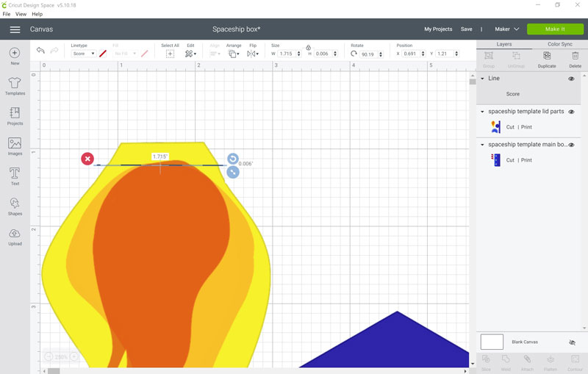
Task: Click the Duplicate icon in Layers panel
Action: pos(547,56)
